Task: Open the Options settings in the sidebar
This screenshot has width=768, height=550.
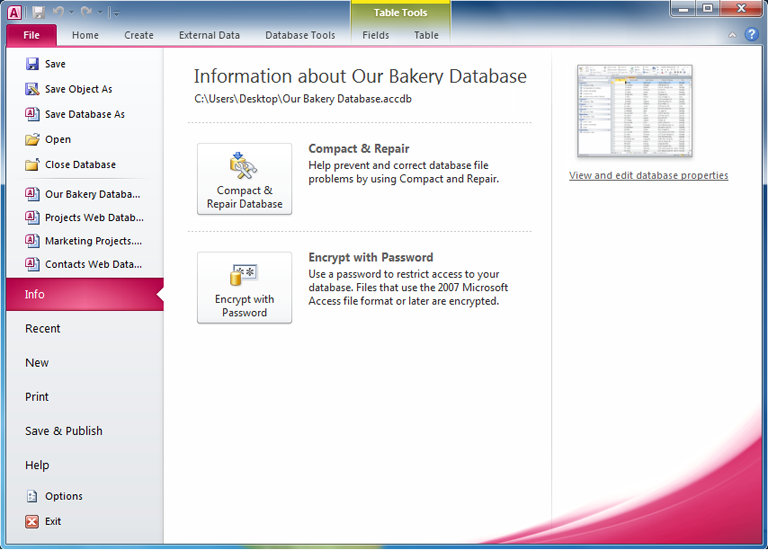Action: point(63,496)
